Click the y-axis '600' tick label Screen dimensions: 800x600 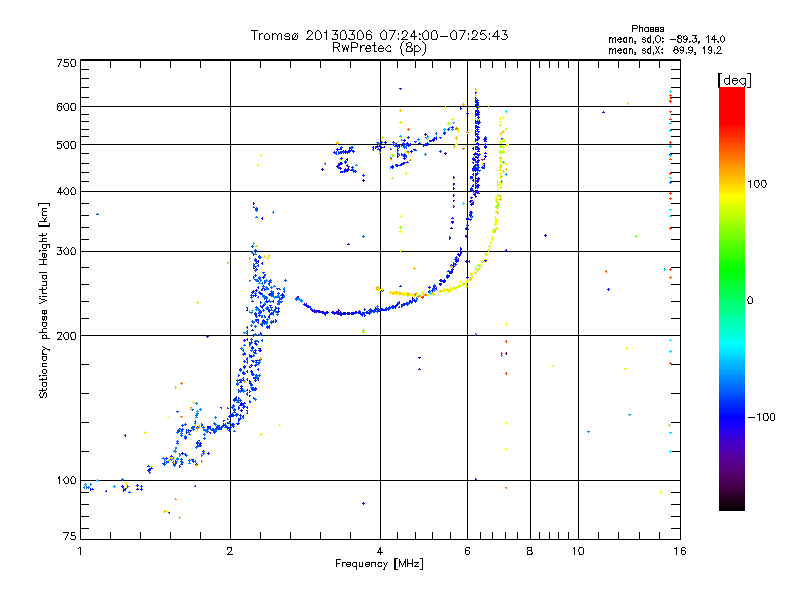[66, 107]
